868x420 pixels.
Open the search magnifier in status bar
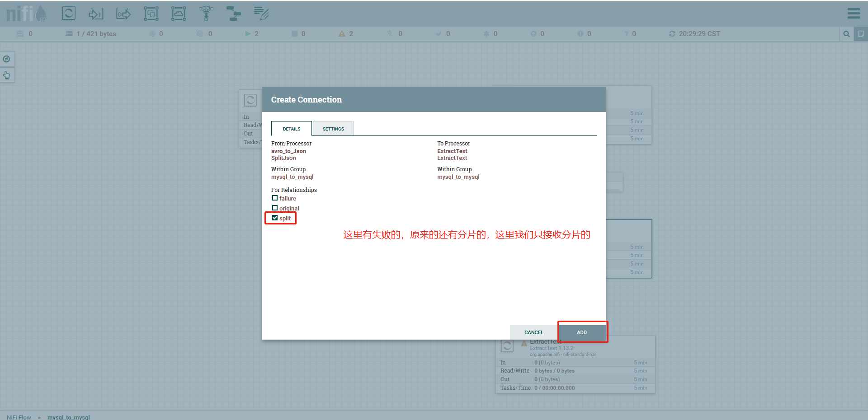(846, 34)
